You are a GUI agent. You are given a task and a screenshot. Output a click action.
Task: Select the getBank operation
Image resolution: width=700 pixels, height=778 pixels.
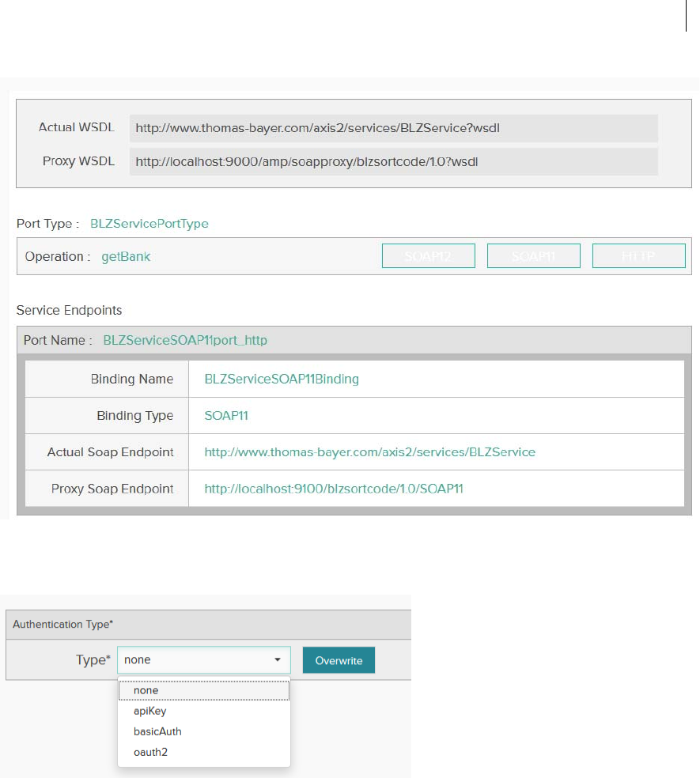(x=126, y=257)
